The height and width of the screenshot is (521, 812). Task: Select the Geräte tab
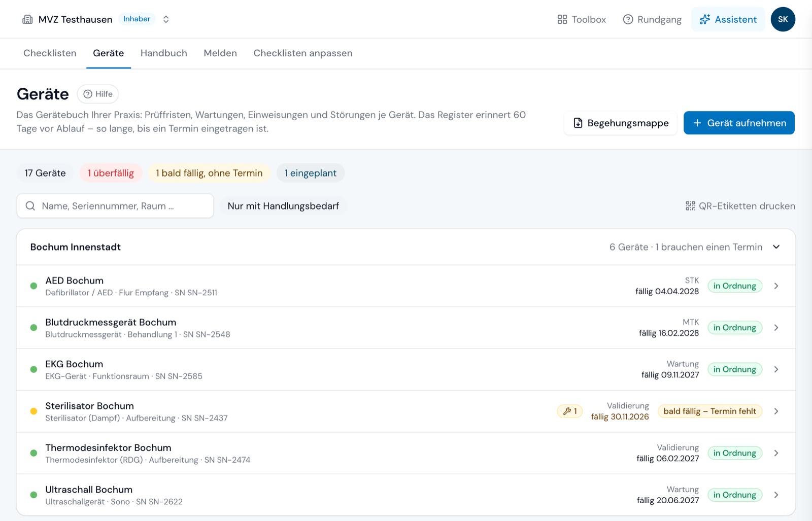pyautogui.click(x=109, y=53)
